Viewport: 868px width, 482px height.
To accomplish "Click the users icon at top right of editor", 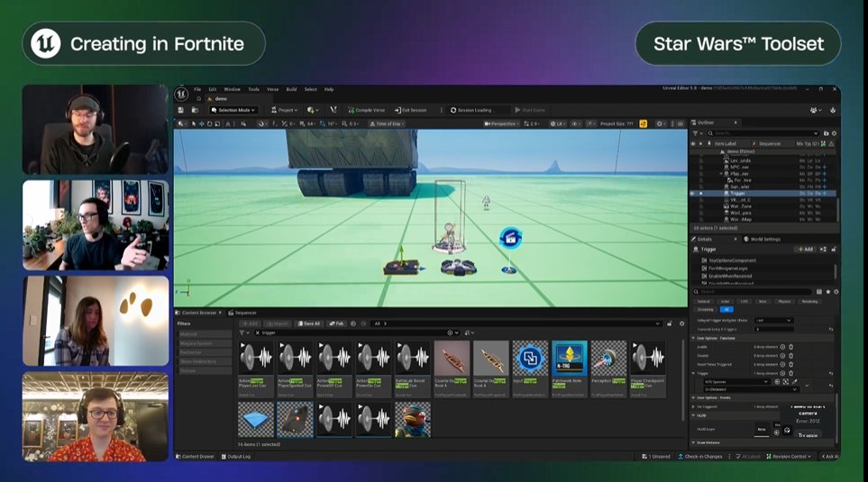I will pyautogui.click(x=815, y=110).
